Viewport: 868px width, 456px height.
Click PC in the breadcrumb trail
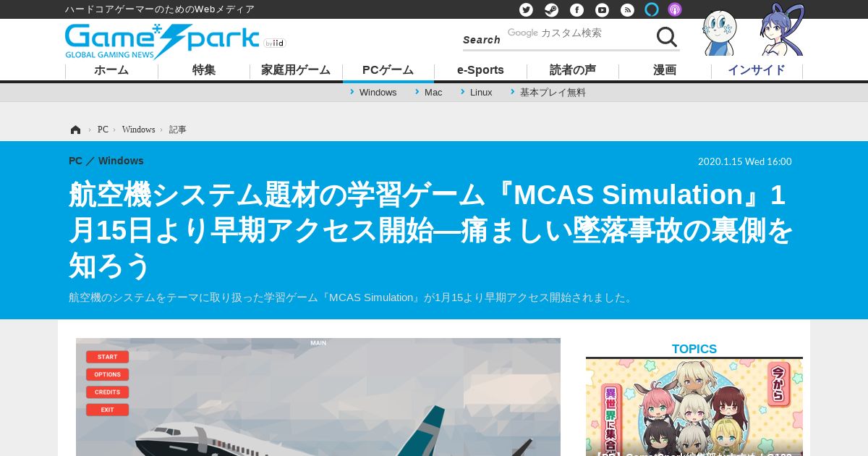[103, 130]
